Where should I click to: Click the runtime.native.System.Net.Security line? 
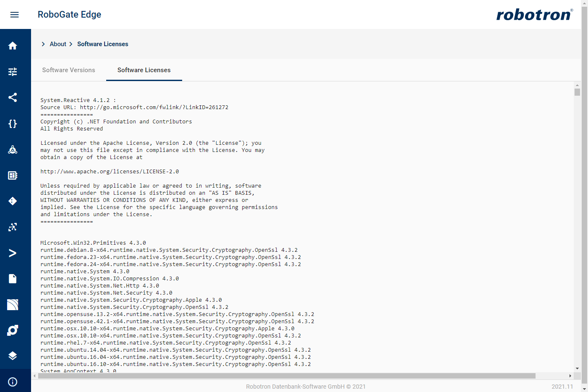click(x=106, y=293)
